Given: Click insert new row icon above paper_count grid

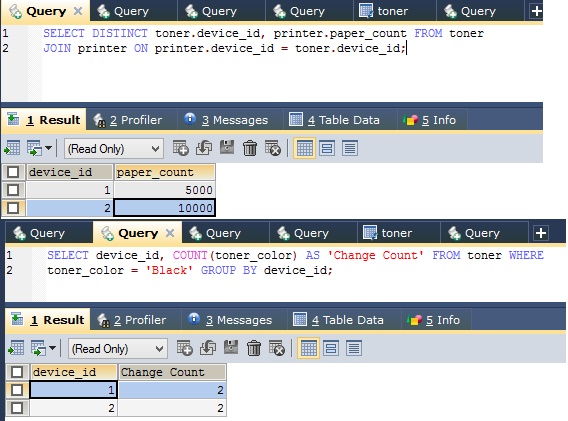Looking at the screenshot, I should pos(180,148).
